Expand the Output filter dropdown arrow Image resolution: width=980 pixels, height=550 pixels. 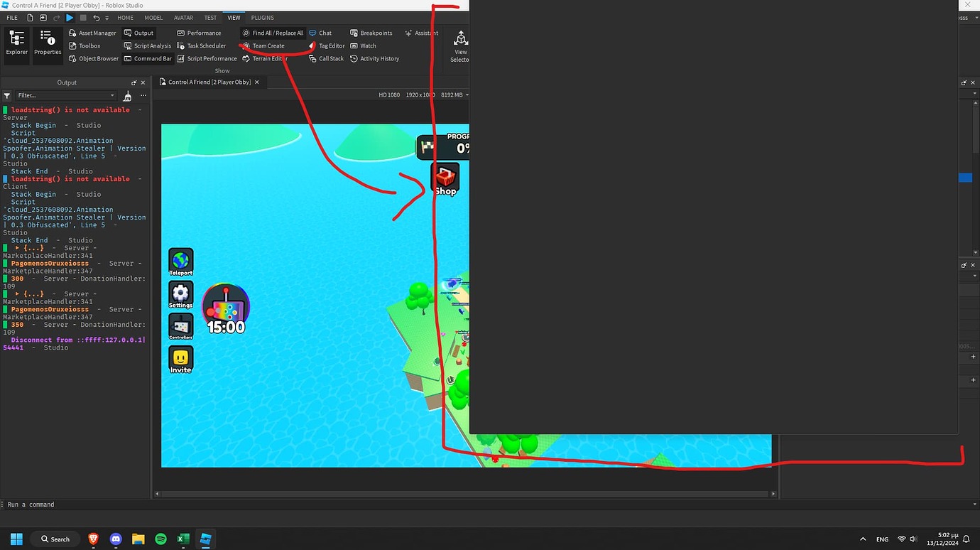point(112,95)
